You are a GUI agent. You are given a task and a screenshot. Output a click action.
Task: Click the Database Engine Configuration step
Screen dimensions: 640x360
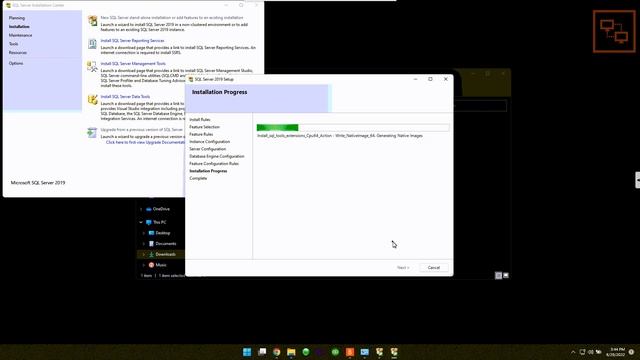217,156
